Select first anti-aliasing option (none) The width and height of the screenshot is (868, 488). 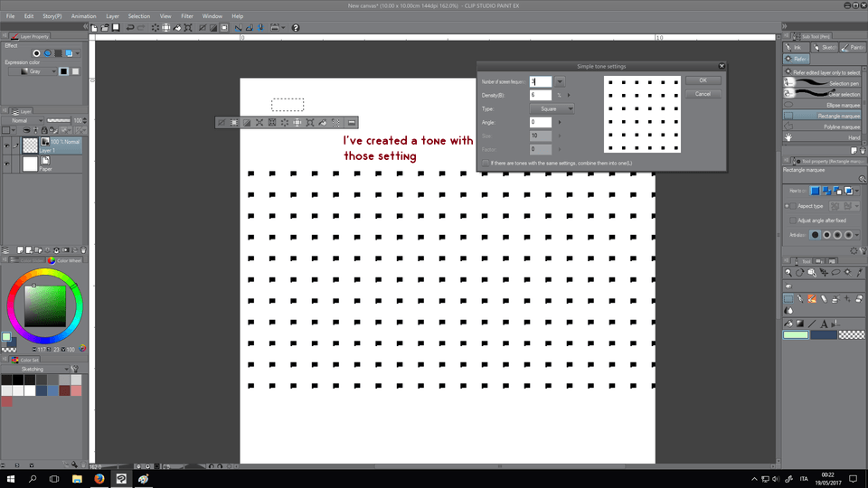pos(815,235)
